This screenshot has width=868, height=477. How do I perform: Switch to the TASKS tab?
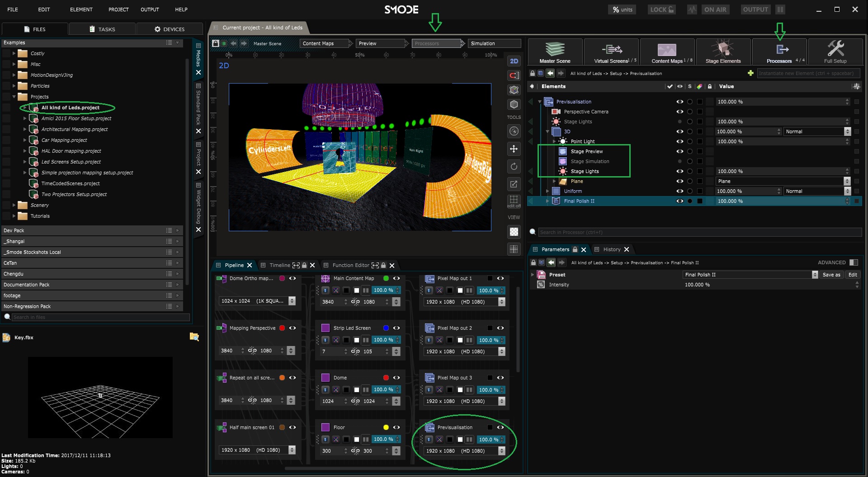coord(102,29)
